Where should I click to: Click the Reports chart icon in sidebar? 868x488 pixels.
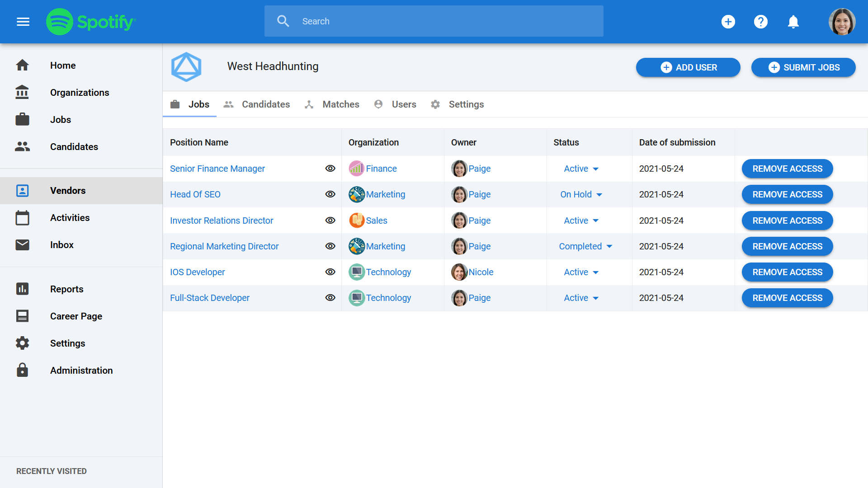[x=22, y=289]
